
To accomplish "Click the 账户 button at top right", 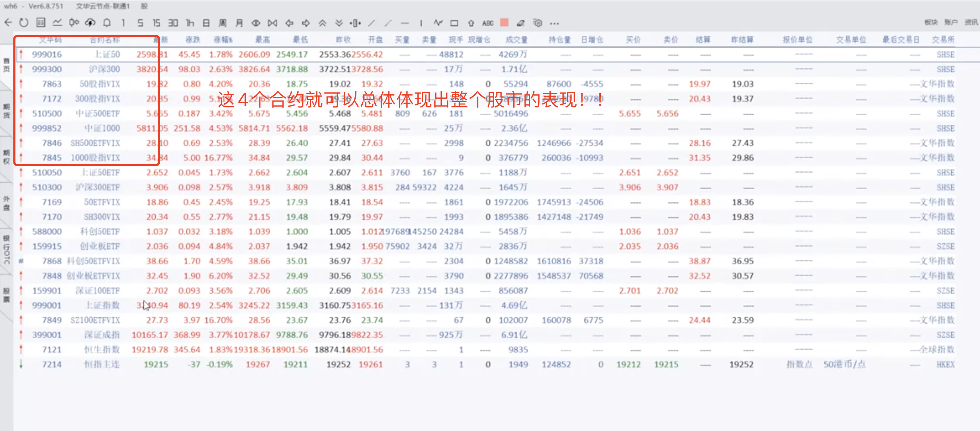I will [x=951, y=22].
